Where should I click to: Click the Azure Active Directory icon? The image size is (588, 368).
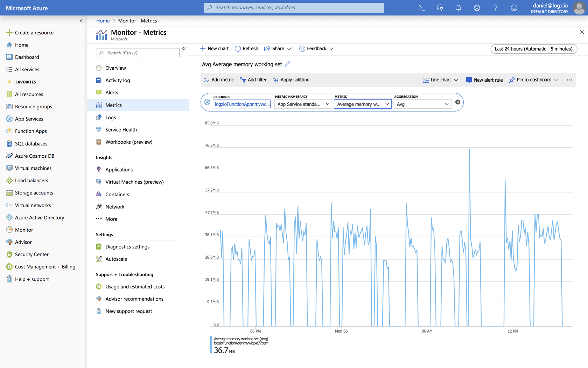[9, 218]
